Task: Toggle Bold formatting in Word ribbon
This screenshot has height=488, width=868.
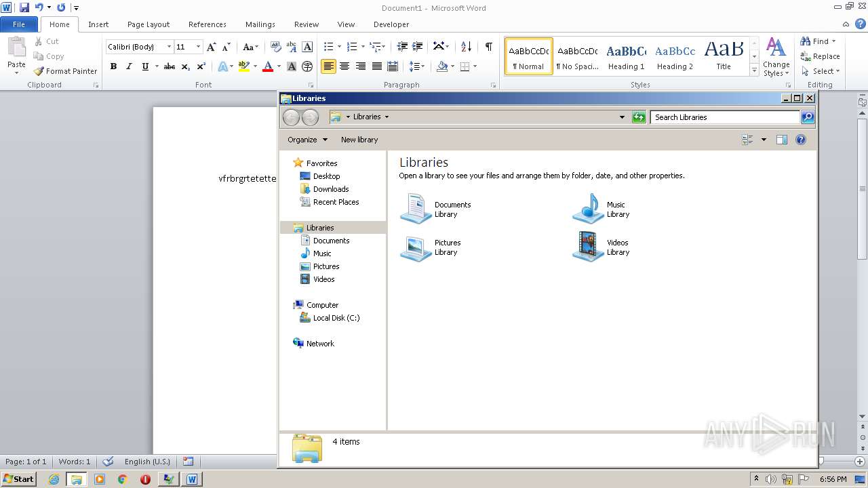Action: (113, 66)
